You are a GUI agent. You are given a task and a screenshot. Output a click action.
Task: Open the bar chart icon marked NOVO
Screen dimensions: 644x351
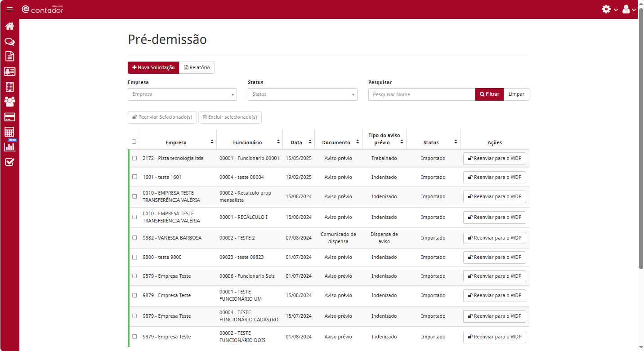[9, 147]
